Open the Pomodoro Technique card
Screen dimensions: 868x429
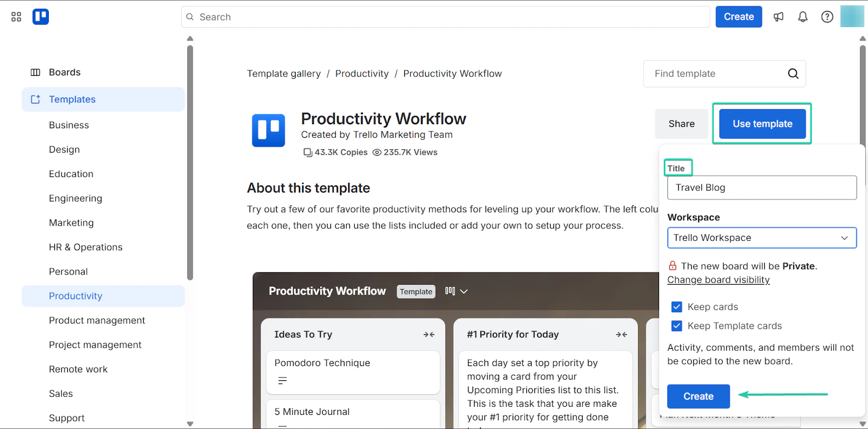pos(353,372)
